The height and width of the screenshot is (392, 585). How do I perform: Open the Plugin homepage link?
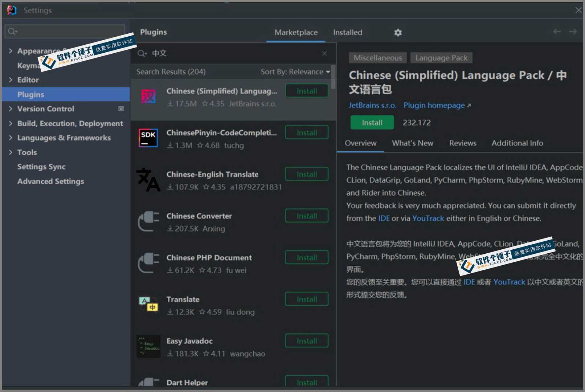pyautogui.click(x=437, y=105)
